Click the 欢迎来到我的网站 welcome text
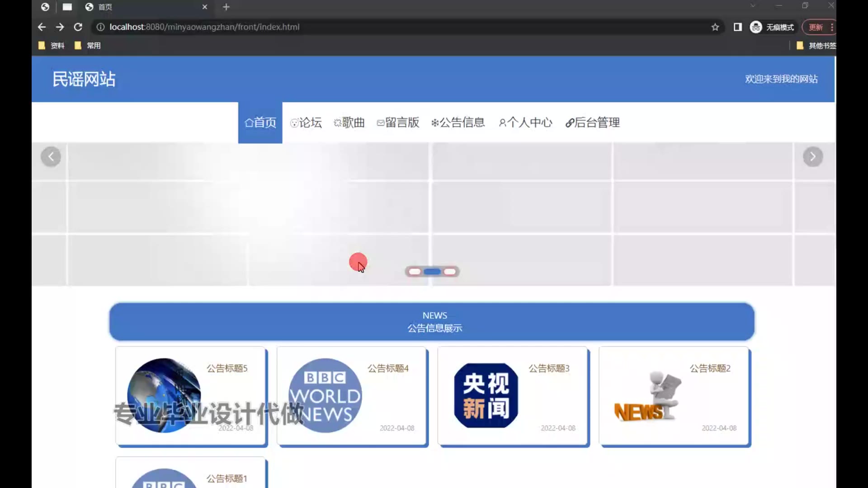This screenshot has width=868, height=488. pyautogui.click(x=781, y=79)
